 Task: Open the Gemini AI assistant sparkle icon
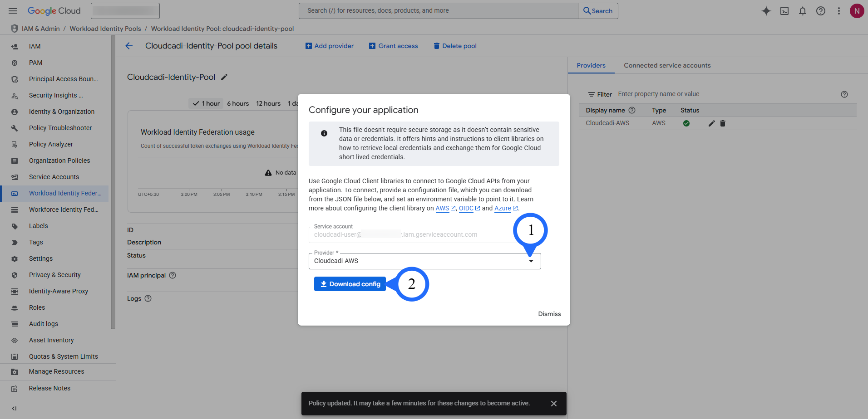(766, 11)
